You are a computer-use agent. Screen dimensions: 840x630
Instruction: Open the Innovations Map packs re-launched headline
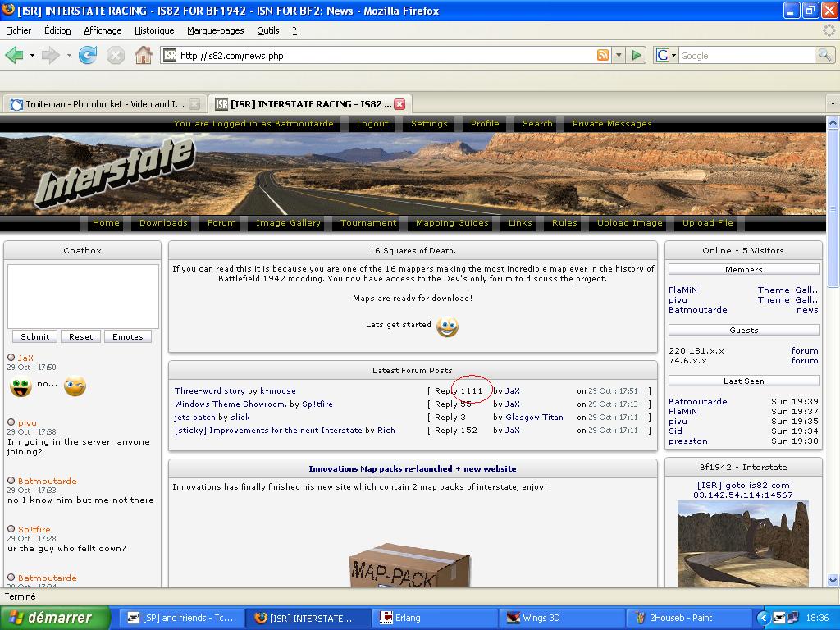(x=413, y=468)
